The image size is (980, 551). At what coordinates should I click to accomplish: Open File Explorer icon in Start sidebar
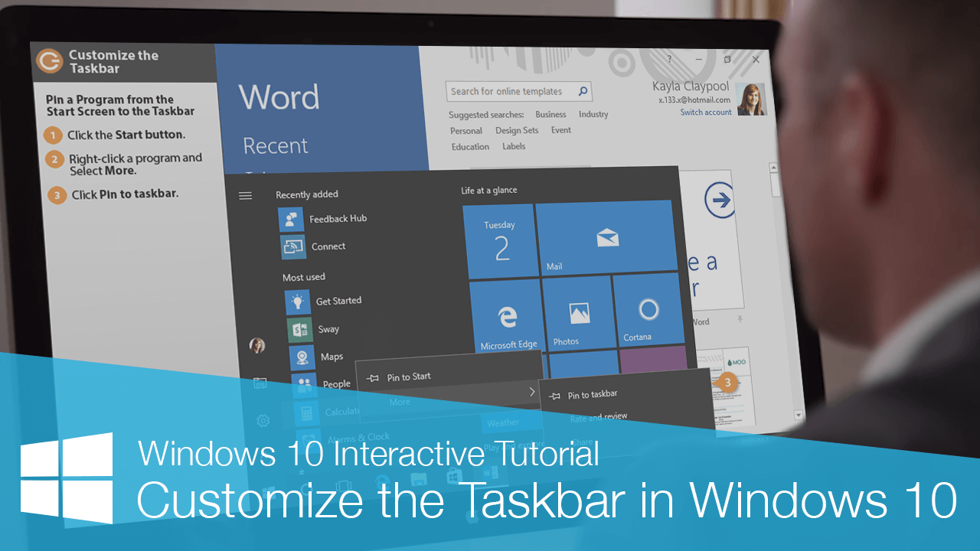(260, 383)
